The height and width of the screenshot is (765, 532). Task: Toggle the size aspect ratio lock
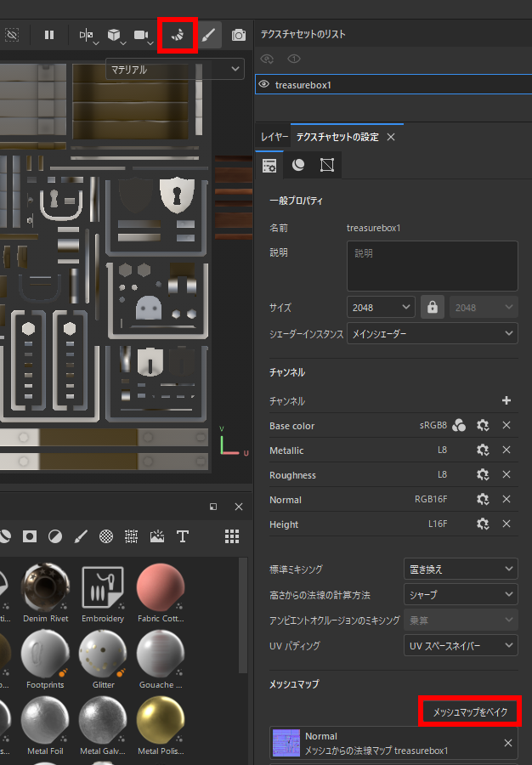pyautogui.click(x=433, y=307)
